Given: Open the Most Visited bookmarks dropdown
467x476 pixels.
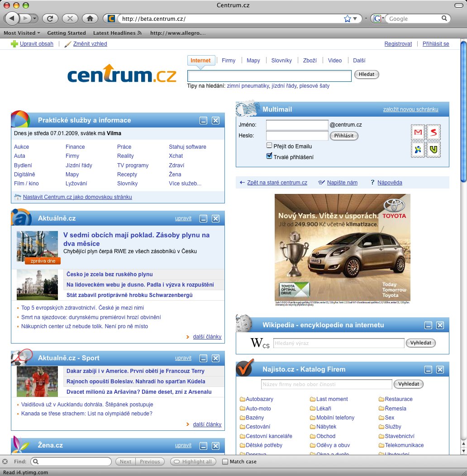Looking at the screenshot, I should 22,33.
